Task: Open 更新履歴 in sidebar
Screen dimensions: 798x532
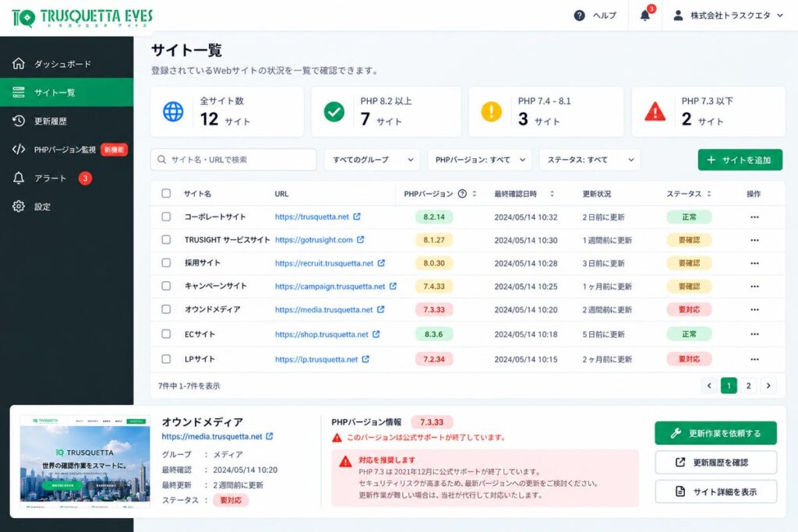Action: tap(67, 121)
